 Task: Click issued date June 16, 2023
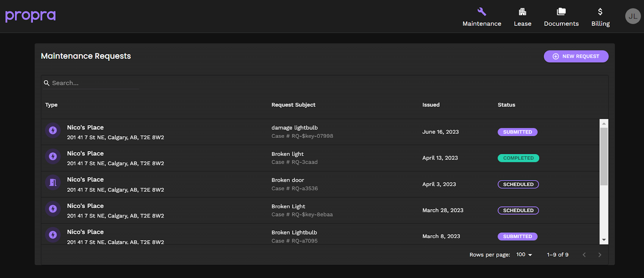(x=440, y=132)
